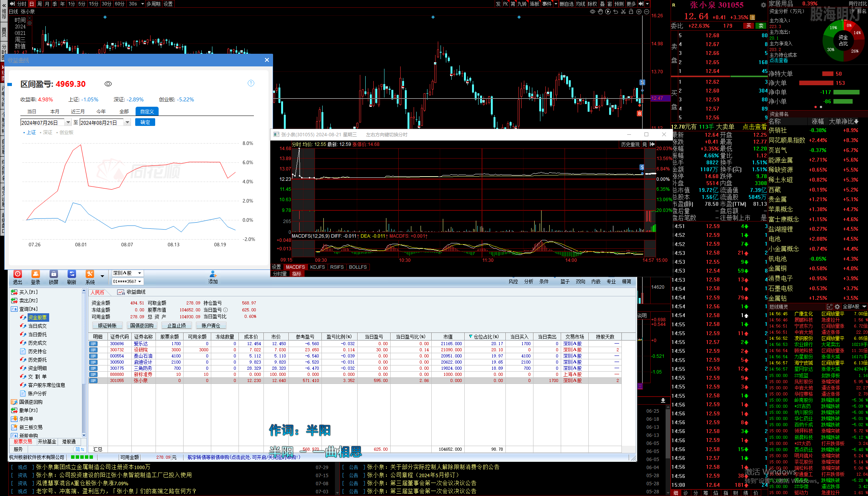Image resolution: width=868 pixels, height=496 pixels.
Task: Click the blue 刷新 refresh icon
Action: [72, 274]
